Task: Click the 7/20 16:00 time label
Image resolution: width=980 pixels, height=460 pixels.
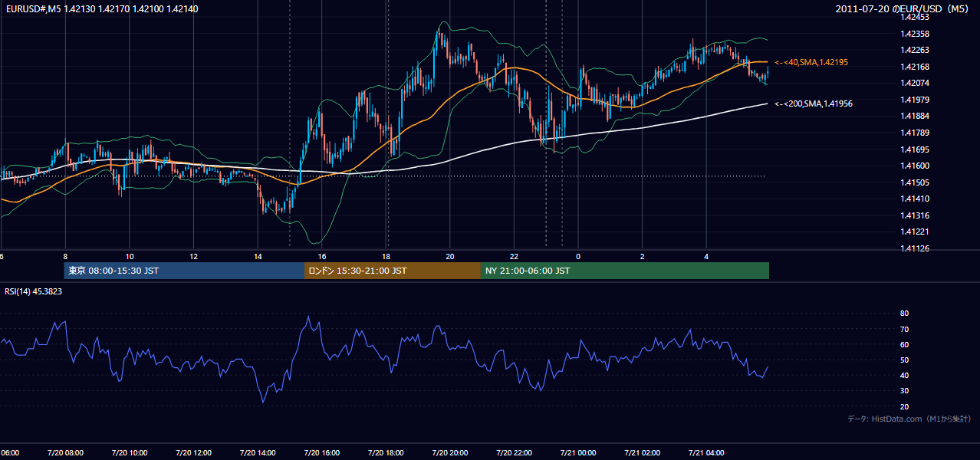Action: coord(321,453)
